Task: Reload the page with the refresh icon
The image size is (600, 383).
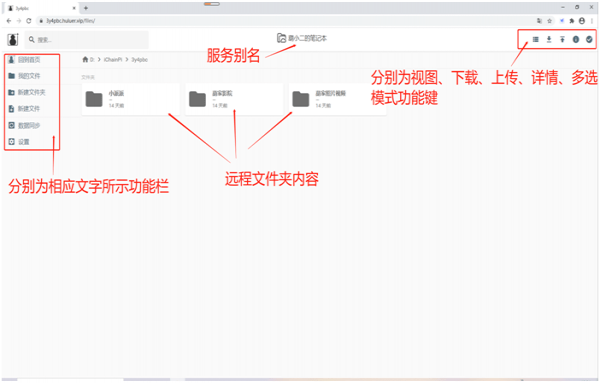Action: [29, 21]
